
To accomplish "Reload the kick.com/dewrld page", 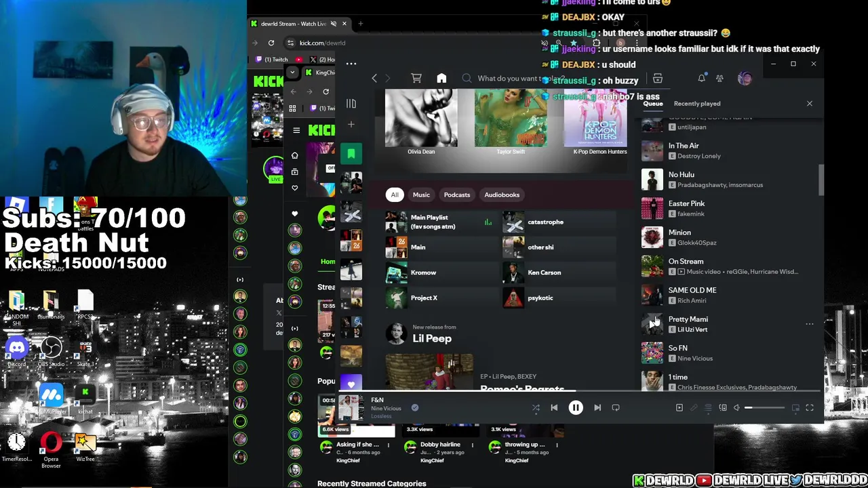I will pos(271,43).
